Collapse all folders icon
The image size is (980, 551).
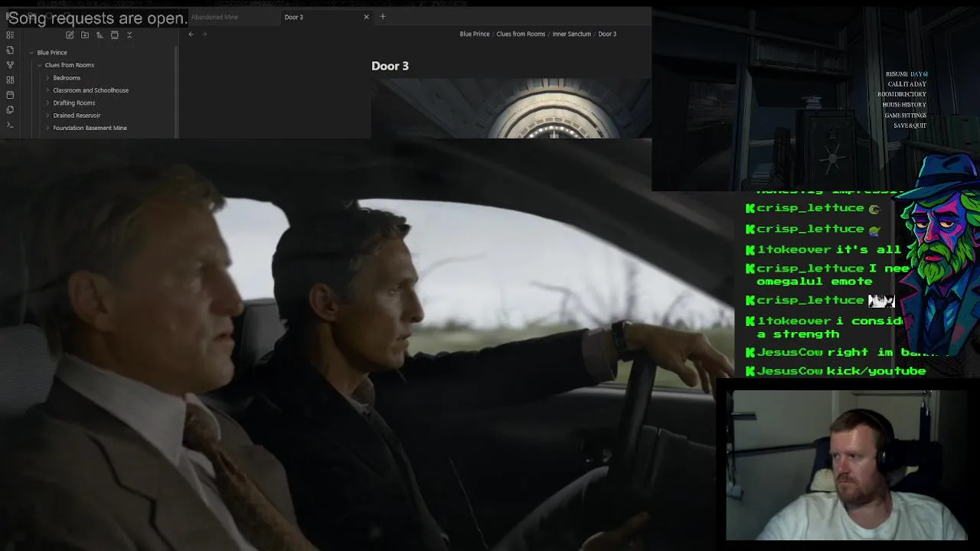tap(129, 34)
